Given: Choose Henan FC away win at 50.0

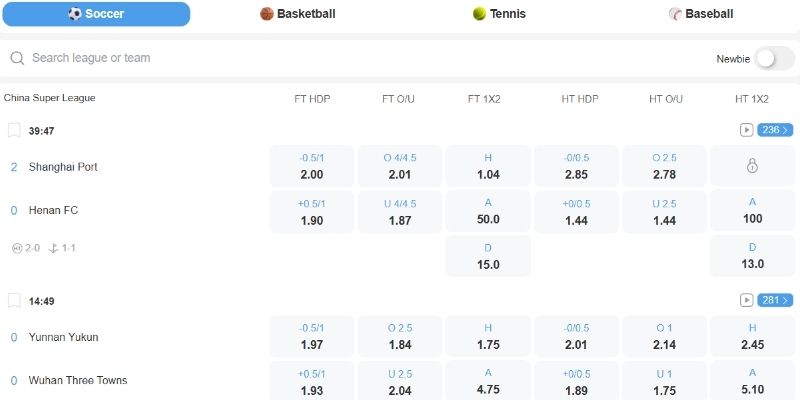Looking at the screenshot, I should click(488, 211).
